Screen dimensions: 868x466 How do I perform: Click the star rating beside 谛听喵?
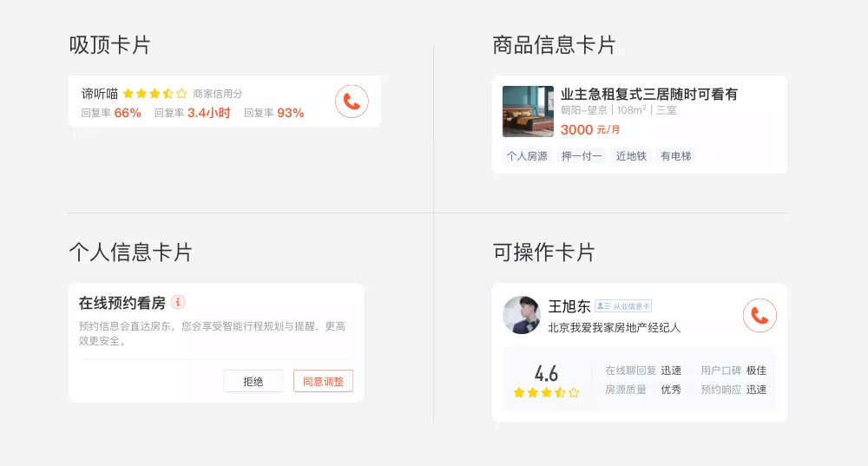pos(155,94)
